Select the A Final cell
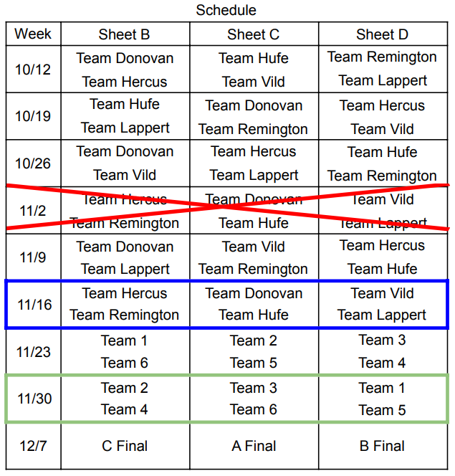The image size is (455, 476). [254, 446]
